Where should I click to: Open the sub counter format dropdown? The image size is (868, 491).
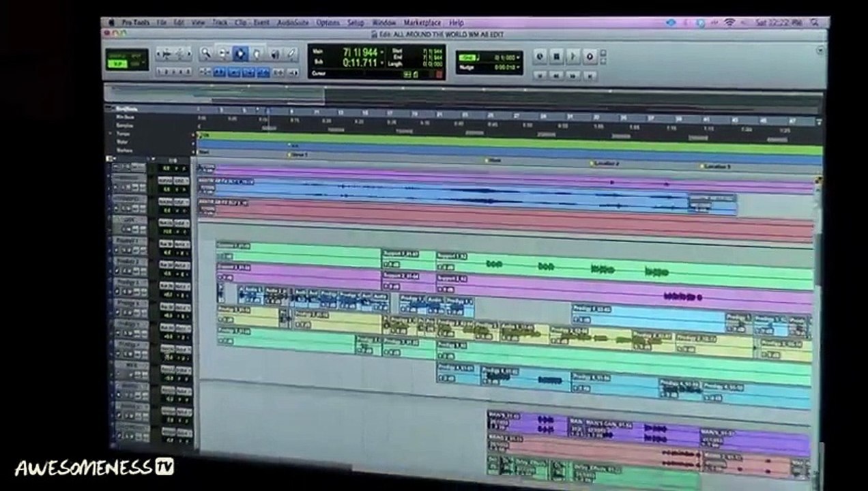(383, 62)
